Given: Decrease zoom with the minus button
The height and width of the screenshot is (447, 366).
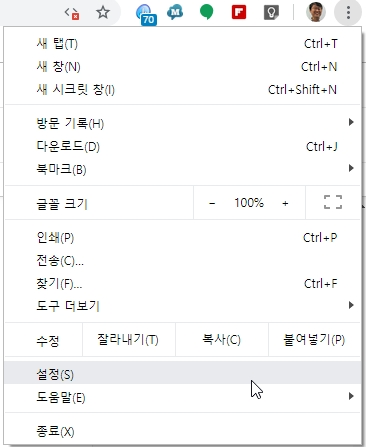Looking at the screenshot, I should [x=212, y=203].
